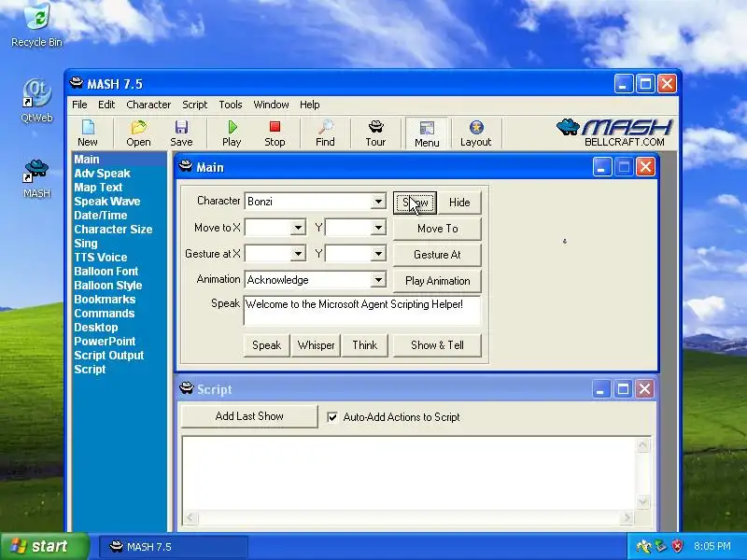Expand the Gesture at X dropdown

pyautogui.click(x=298, y=254)
